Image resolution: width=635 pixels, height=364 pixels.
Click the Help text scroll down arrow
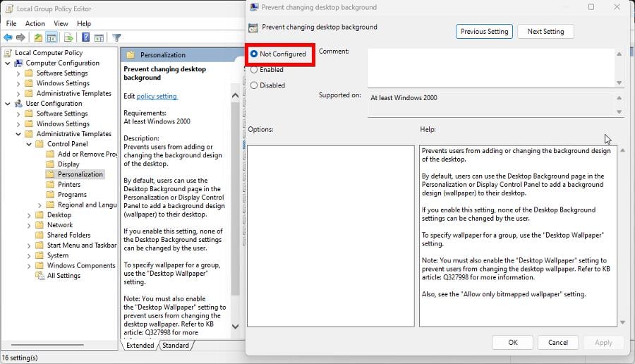622,322
